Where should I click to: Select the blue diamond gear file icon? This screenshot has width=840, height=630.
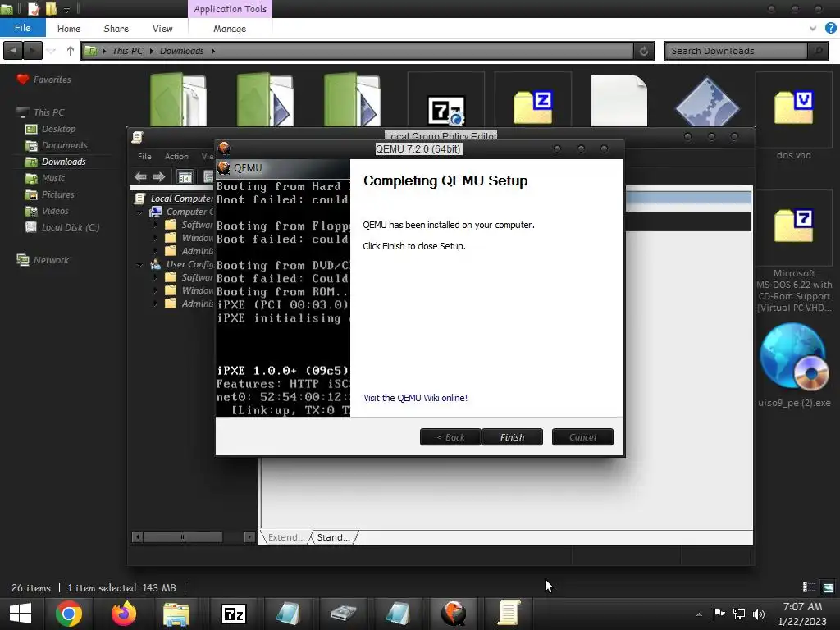click(x=706, y=103)
